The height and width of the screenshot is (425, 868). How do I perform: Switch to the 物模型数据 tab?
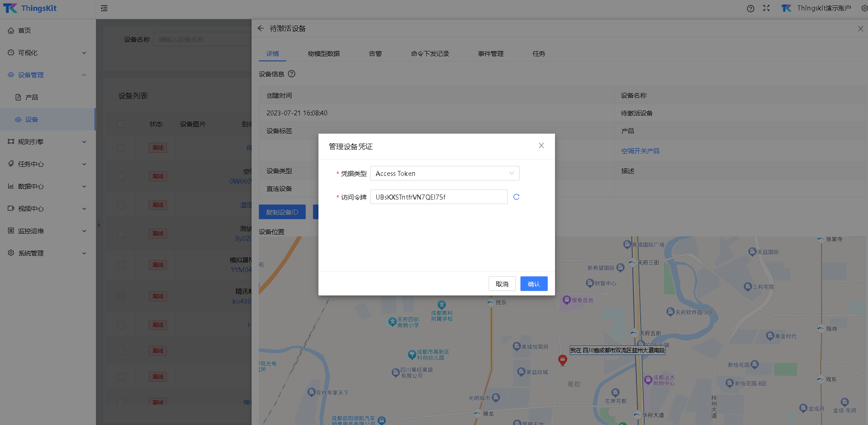[x=323, y=54]
